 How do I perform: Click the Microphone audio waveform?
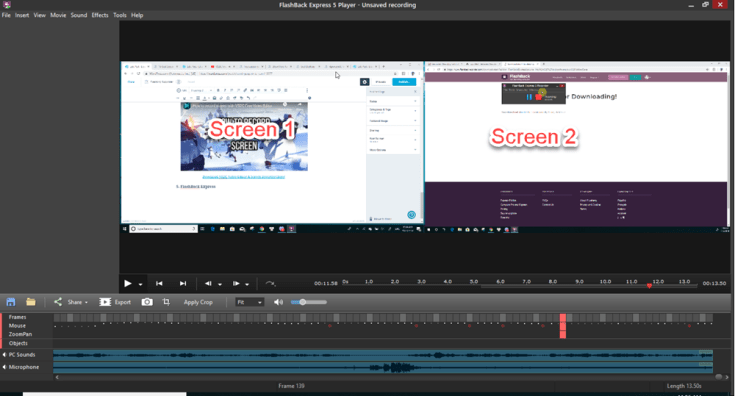383,367
